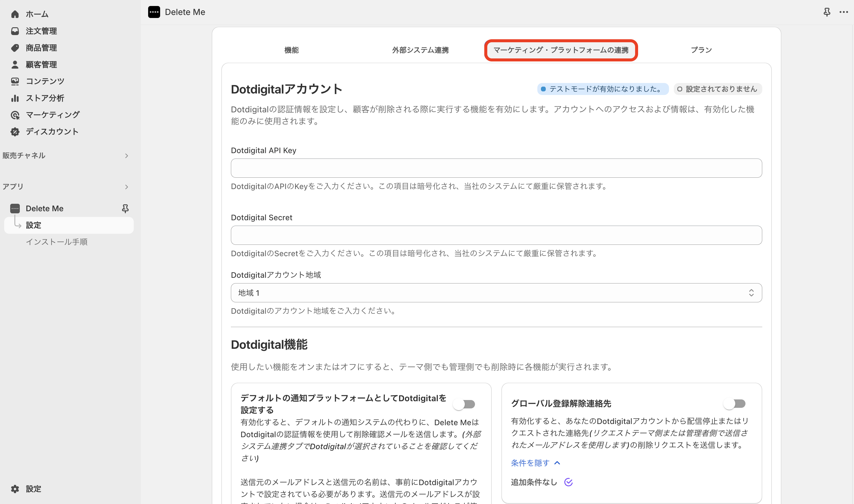Open ディスカウント in the sidebar

pos(52,132)
